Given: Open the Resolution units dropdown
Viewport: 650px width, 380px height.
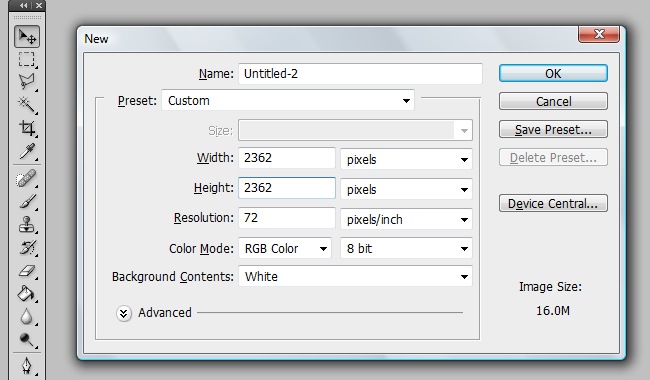Looking at the screenshot, I should coord(406,219).
